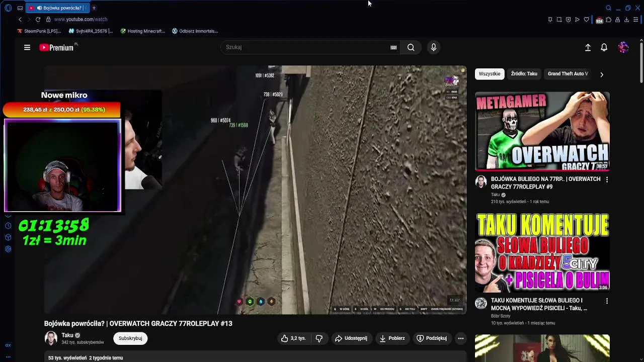Open the METAGAMER OVERWATCH video thumbnail

(x=542, y=131)
